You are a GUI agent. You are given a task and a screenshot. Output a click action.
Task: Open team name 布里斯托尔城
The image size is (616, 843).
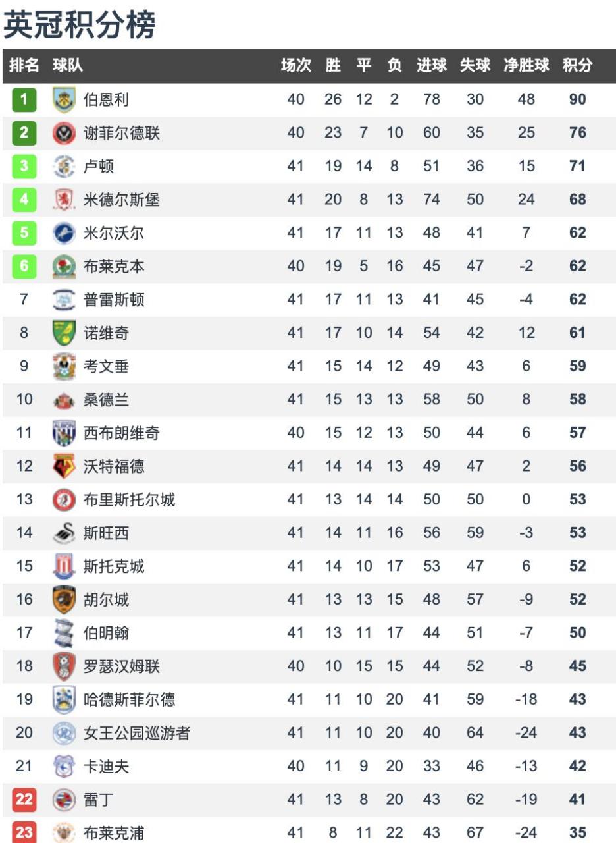pos(129,499)
